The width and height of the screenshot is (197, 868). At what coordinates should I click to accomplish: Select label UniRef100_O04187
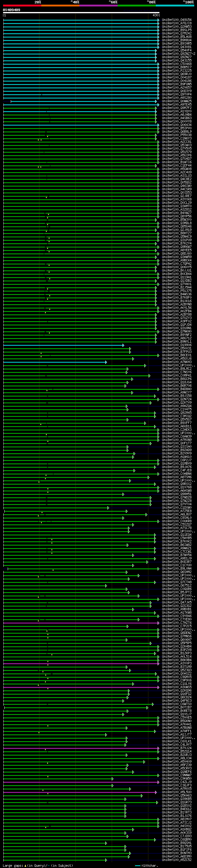176,78
